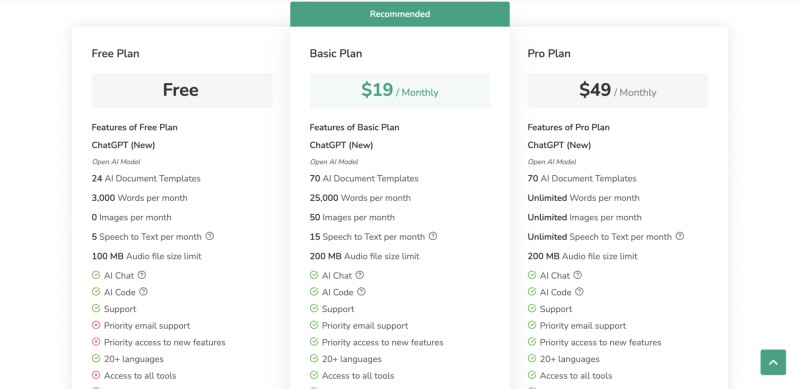This screenshot has height=389, width=800.
Task: Click the Free price box in Free Plan
Action: tap(182, 90)
